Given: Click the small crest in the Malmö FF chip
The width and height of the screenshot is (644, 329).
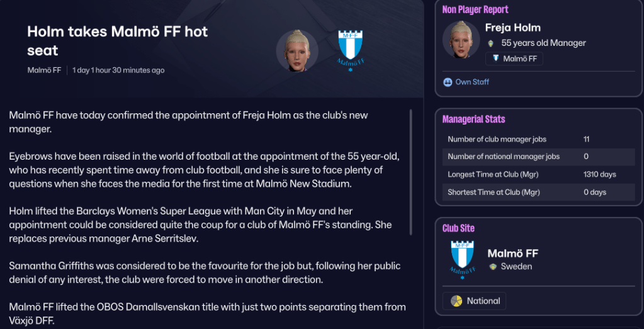Looking at the screenshot, I should (x=495, y=59).
